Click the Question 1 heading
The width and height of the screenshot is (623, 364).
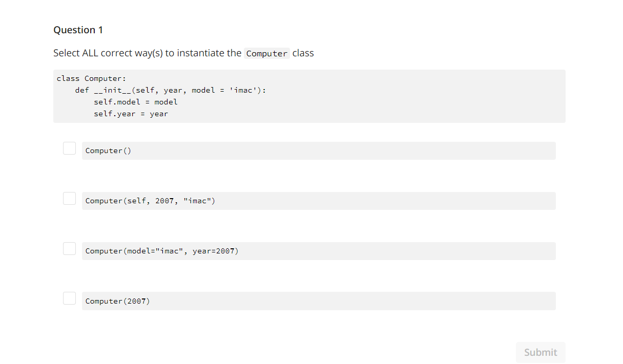pyautogui.click(x=78, y=30)
